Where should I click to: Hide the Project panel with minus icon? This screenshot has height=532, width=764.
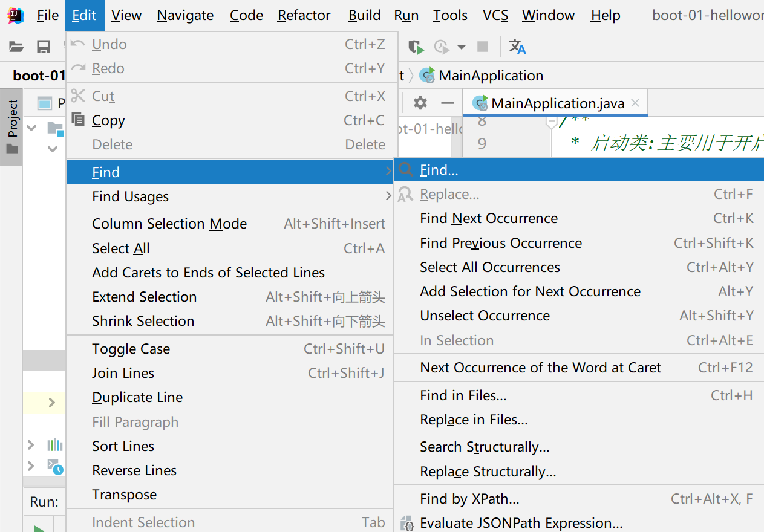click(448, 103)
